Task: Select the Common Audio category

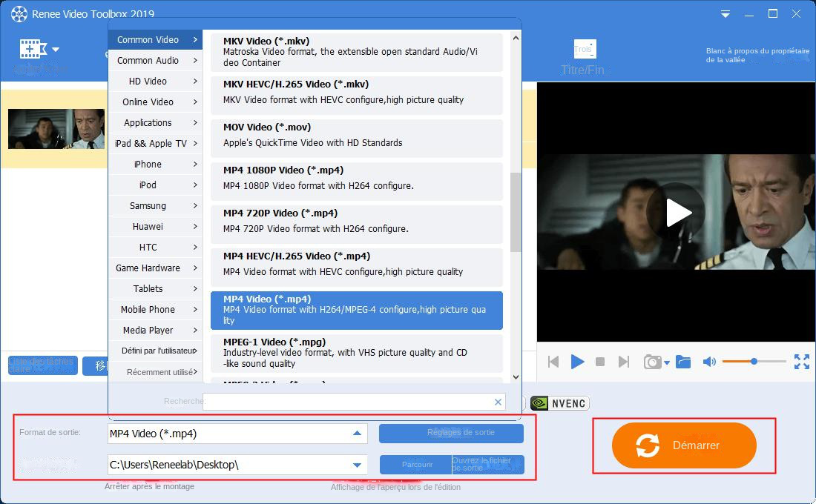Action: (147, 60)
